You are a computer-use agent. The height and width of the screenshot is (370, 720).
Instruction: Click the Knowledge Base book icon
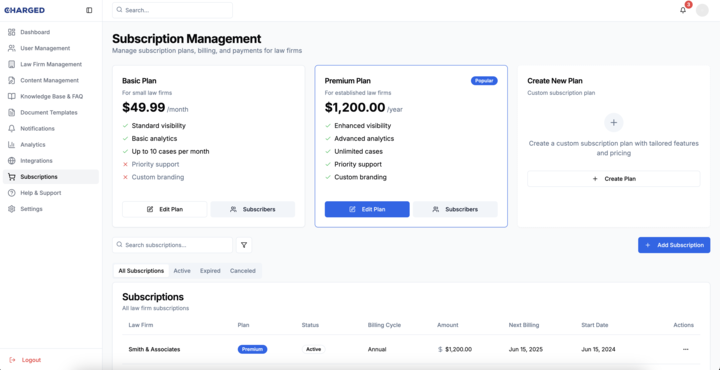pos(11,96)
